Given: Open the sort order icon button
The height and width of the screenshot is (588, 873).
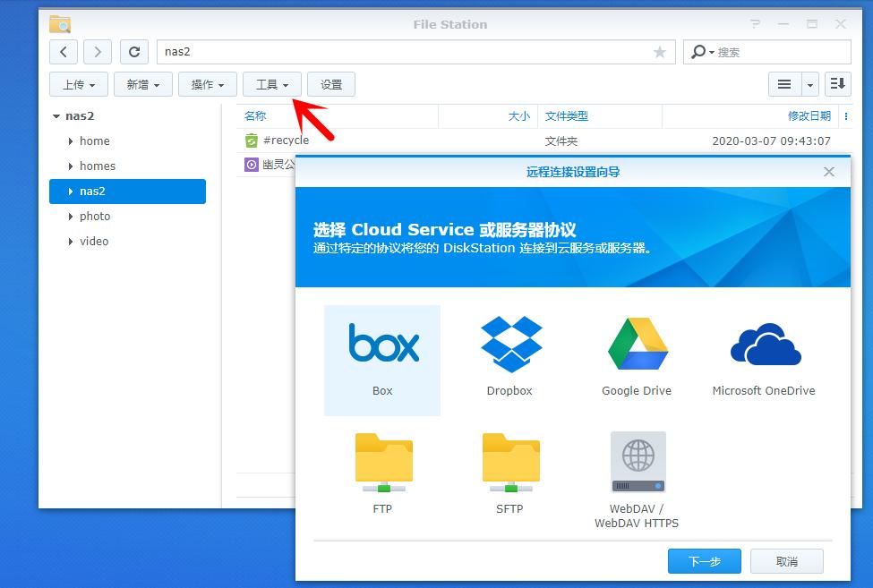Looking at the screenshot, I should click(x=837, y=84).
